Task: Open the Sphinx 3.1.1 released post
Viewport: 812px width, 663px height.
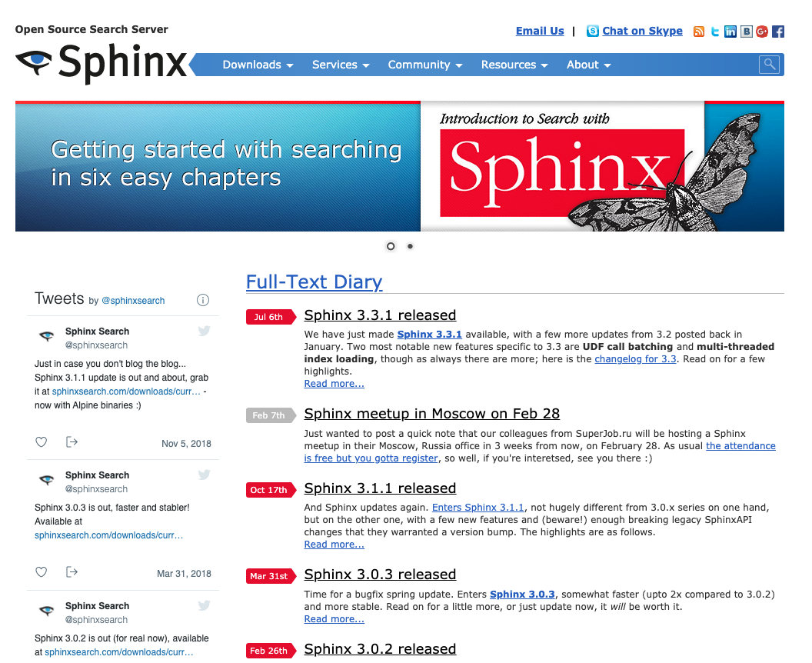Action: (380, 488)
